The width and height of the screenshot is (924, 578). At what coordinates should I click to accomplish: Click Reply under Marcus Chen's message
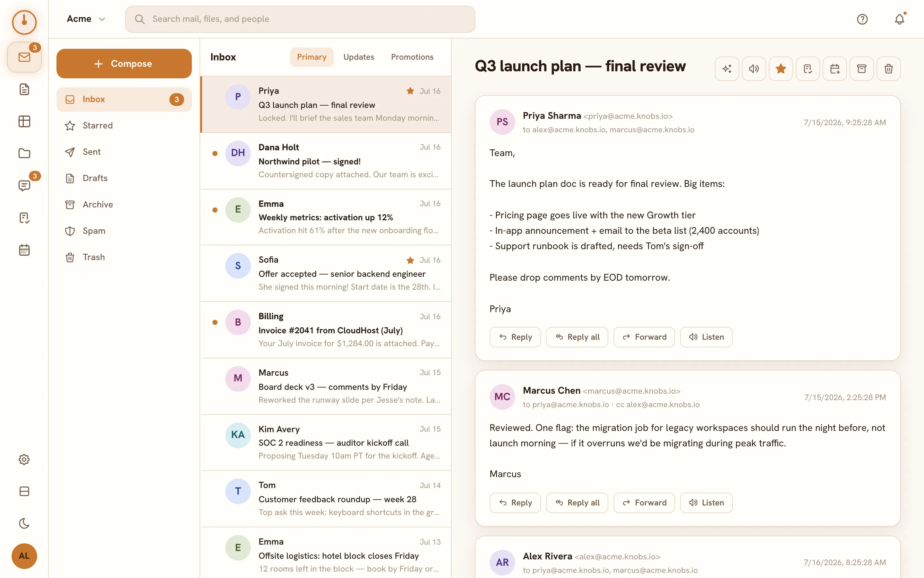pyautogui.click(x=515, y=503)
